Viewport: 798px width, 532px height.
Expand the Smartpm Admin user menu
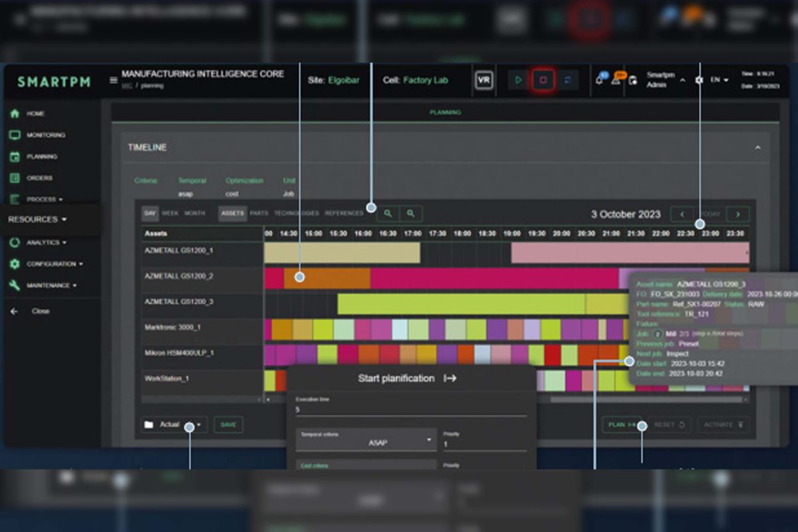[666, 80]
